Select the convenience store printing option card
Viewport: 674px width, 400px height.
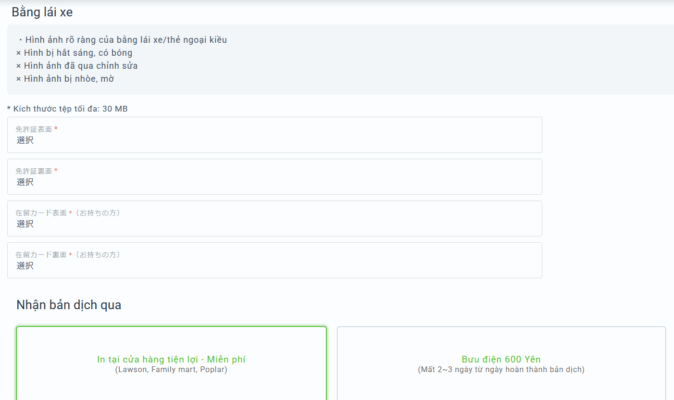171,363
